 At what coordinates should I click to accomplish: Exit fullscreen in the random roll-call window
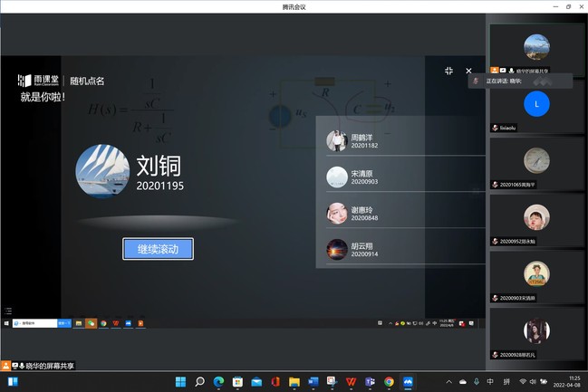[x=448, y=71]
